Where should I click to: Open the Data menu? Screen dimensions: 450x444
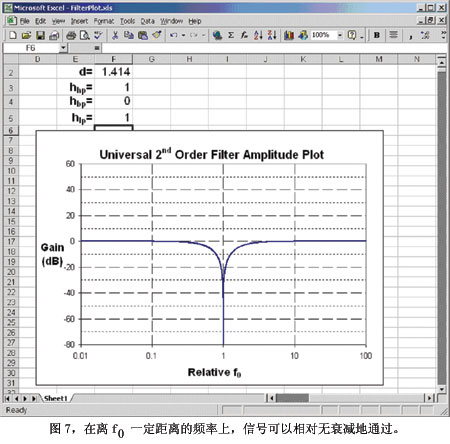147,21
